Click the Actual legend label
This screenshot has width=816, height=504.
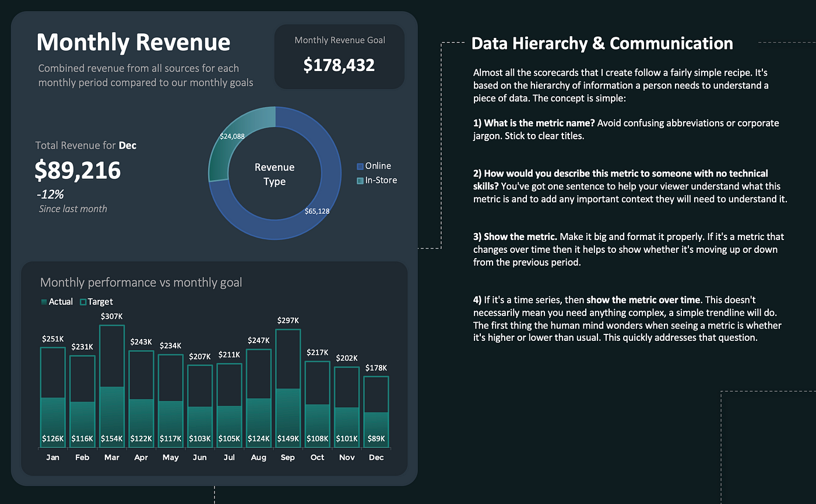[x=61, y=302]
